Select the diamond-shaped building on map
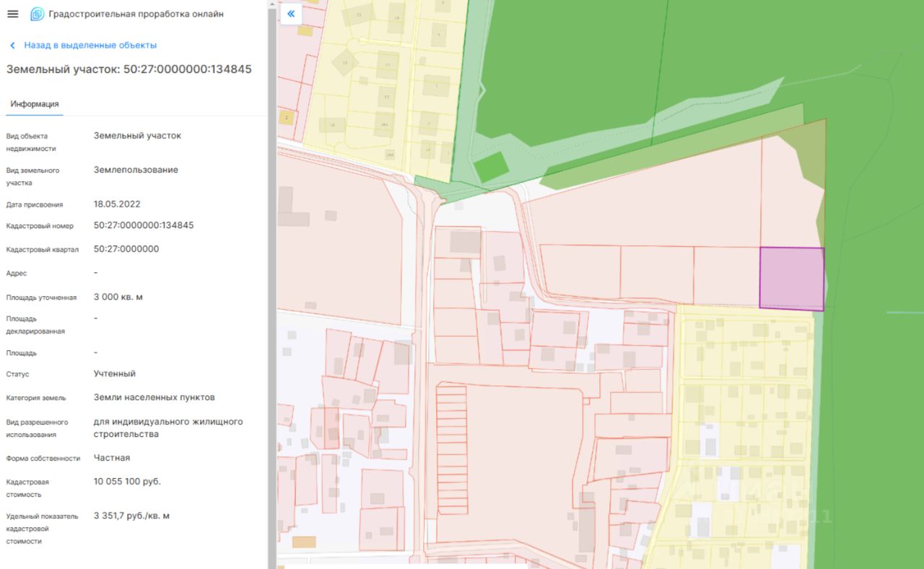The width and height of the screenshot is (924, 569). click(x=345, y=64)
